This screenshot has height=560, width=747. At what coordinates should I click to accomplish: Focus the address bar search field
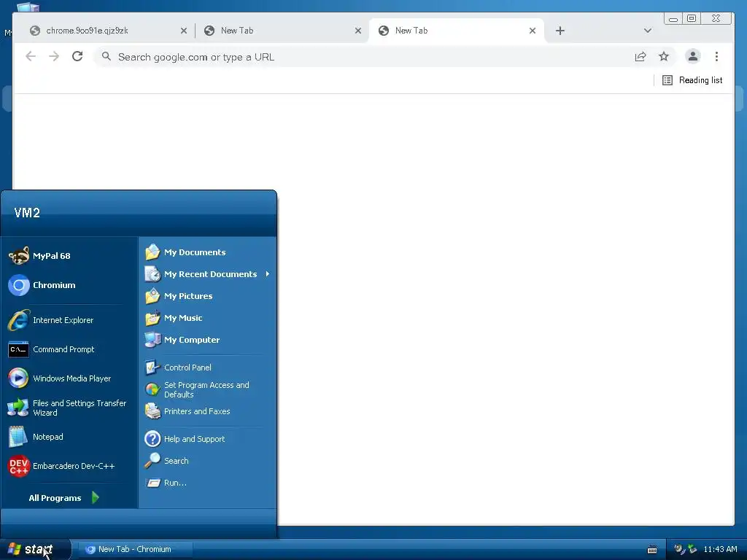pyautogui.click(x=362, y=57)
